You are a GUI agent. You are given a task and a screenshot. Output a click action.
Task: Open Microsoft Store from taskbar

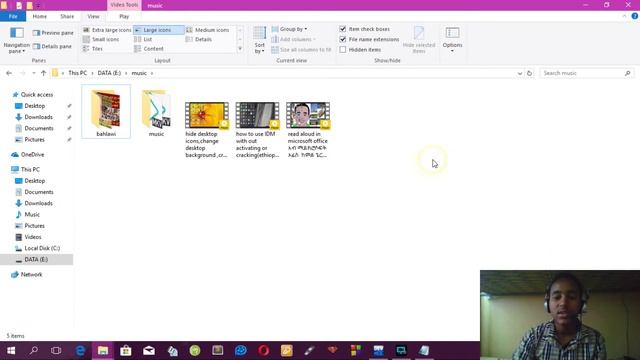click(x=126, y=351)
